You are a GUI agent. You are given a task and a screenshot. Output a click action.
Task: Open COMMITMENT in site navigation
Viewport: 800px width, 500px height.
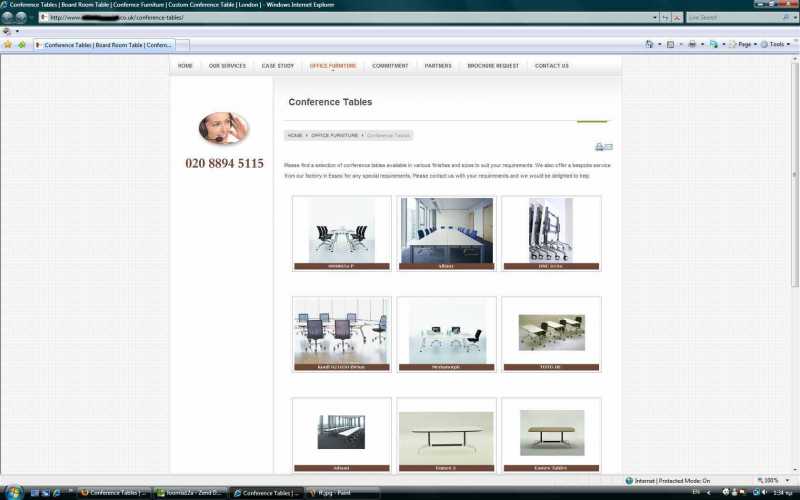[x=390, y=66]
